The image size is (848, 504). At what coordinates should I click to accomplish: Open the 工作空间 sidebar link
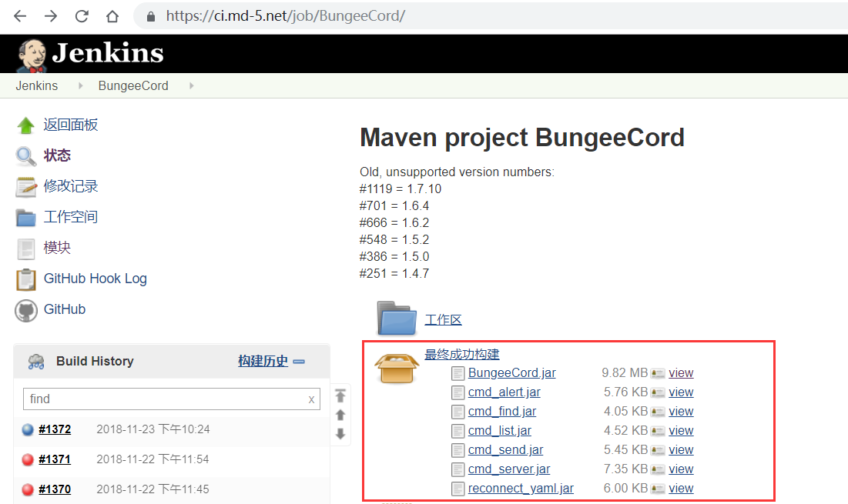point(71,217)
